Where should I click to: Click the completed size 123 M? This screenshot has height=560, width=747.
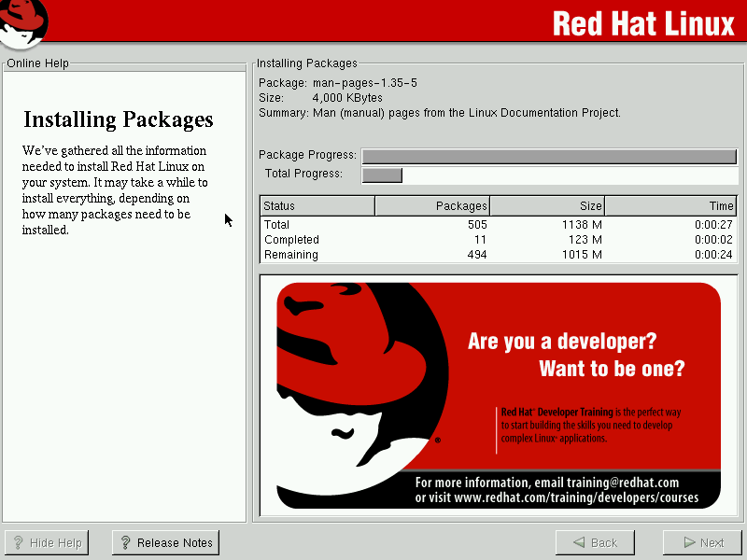585,240
